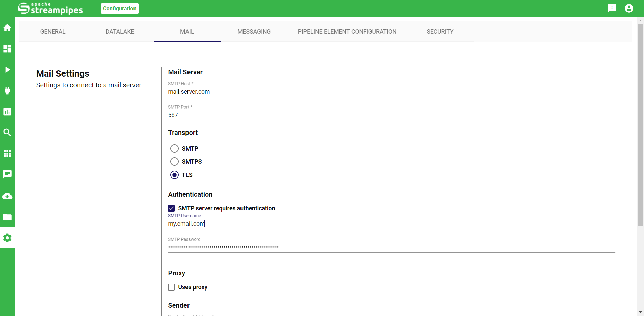
Task: Switch to the Security tab
Action: click(440, 32)
